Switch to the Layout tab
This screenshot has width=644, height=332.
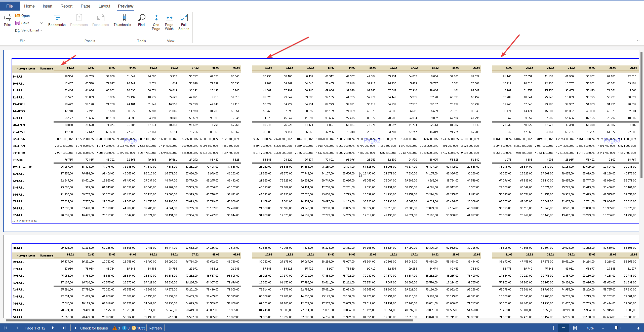click(x=104, y=6)
